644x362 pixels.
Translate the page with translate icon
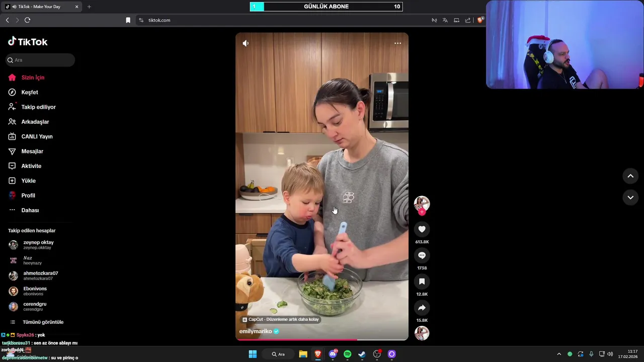pos(445,20)
